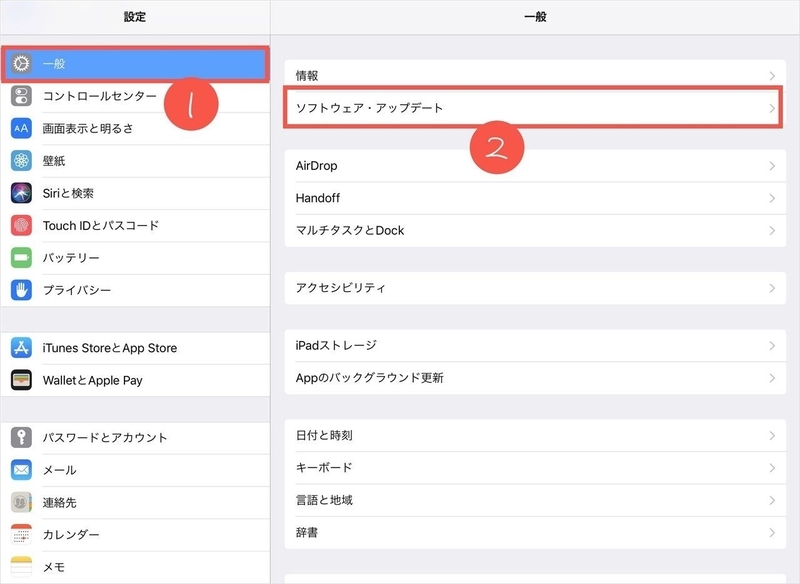Tap the Mail (メール) envelope icon

[22, 470]
